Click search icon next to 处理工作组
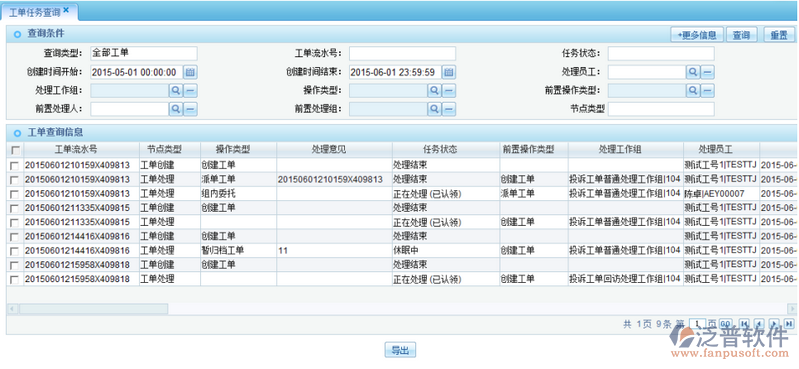 tap(175, 91)
